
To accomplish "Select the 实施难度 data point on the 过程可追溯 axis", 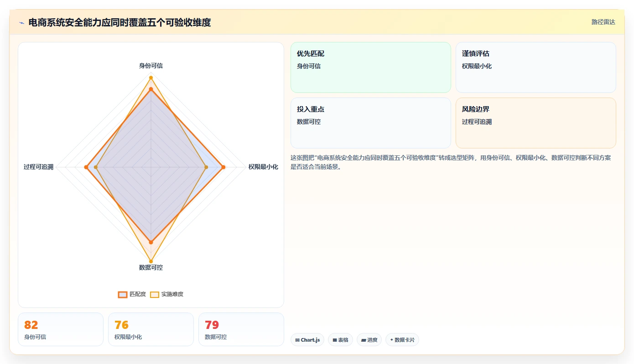I will coord(96,167).
